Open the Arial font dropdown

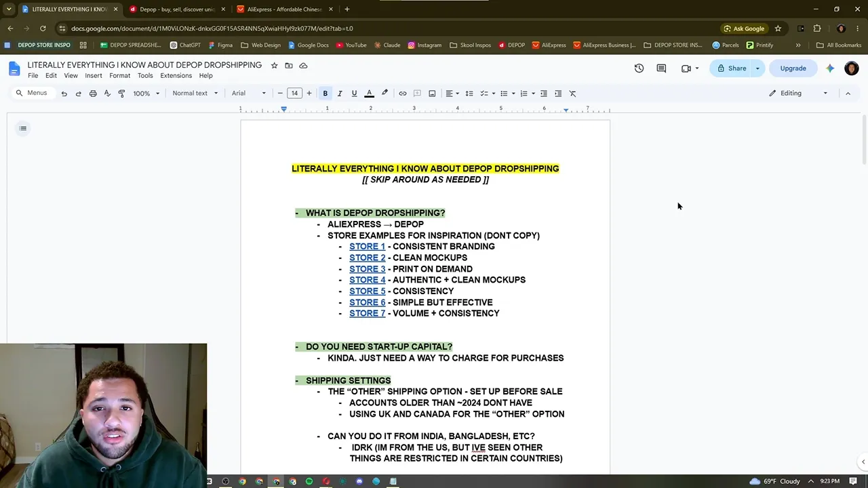tap(249, 94)
